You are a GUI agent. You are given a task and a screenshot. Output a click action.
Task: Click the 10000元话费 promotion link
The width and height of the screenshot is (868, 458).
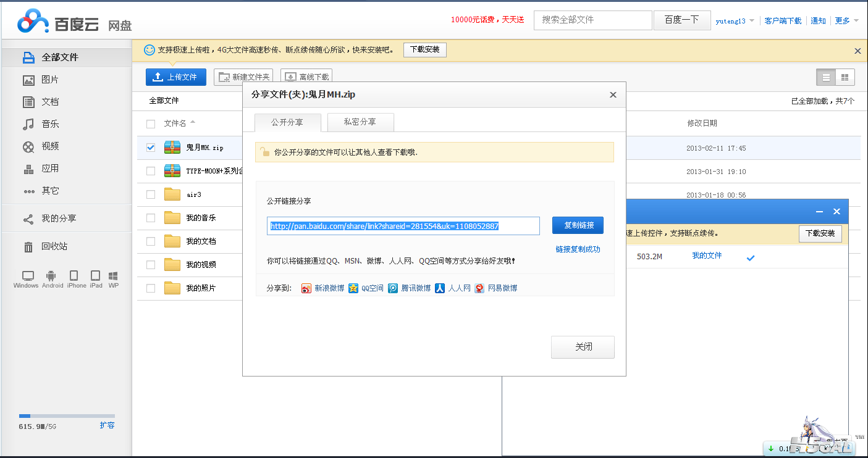pyautogui.click(x=487, y=20)
